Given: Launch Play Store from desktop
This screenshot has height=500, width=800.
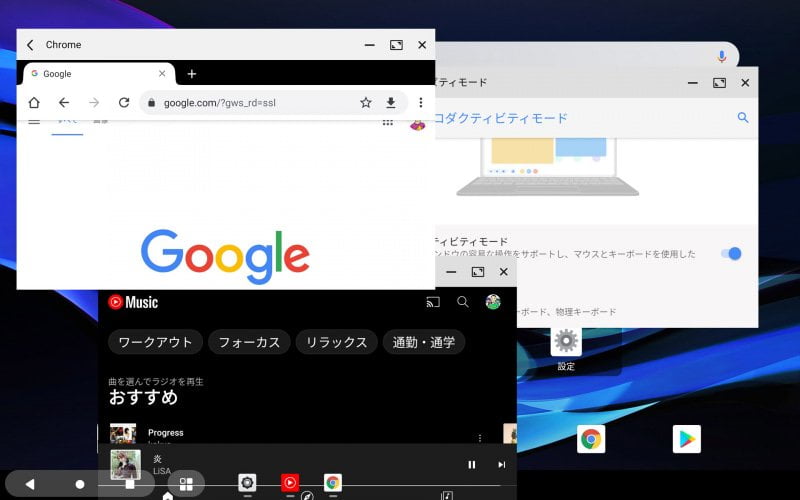Looking at the screenshot, I should pyautogui.click(x=687, y=439).
